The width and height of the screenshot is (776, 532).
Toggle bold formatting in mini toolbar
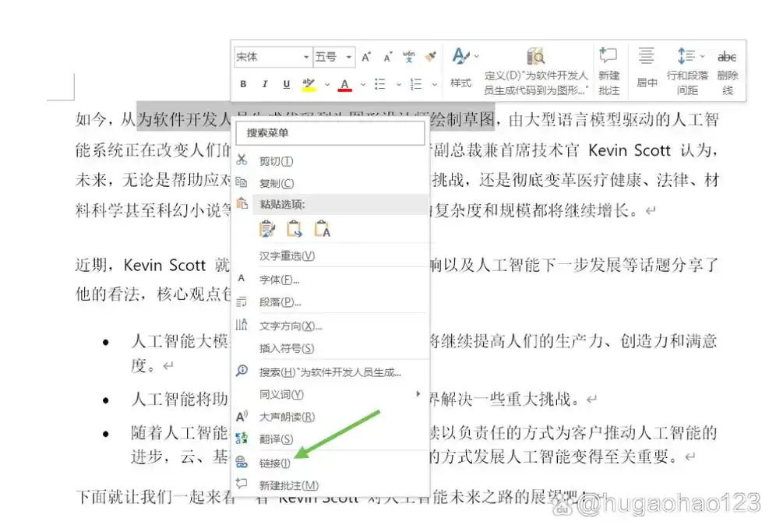pyautogui.click(x=243, y=84)
